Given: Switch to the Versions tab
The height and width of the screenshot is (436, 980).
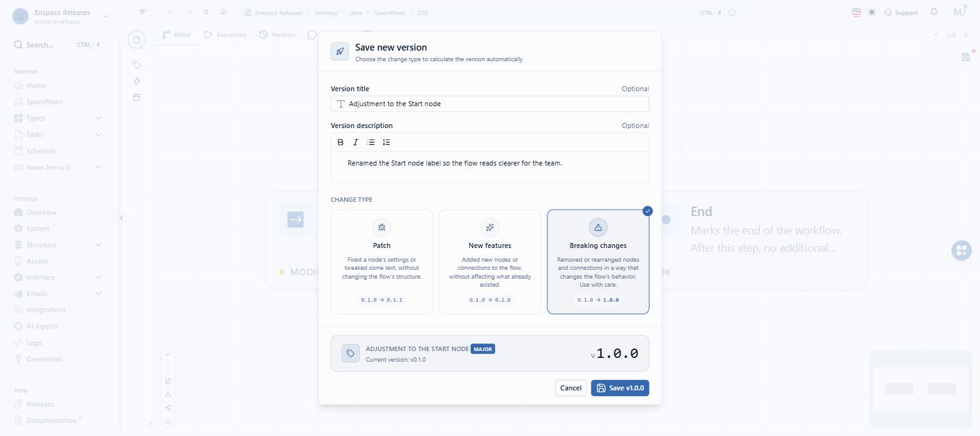Looking at the screenshot, I should pos(277,35).
